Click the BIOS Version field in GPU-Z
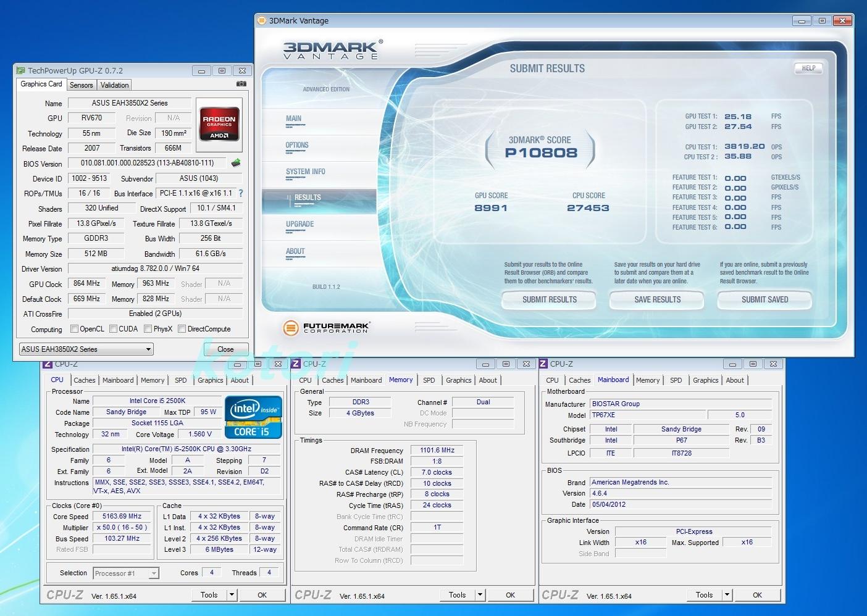The width and height of the screenshot is (867, 616). [x=147, y=164]
